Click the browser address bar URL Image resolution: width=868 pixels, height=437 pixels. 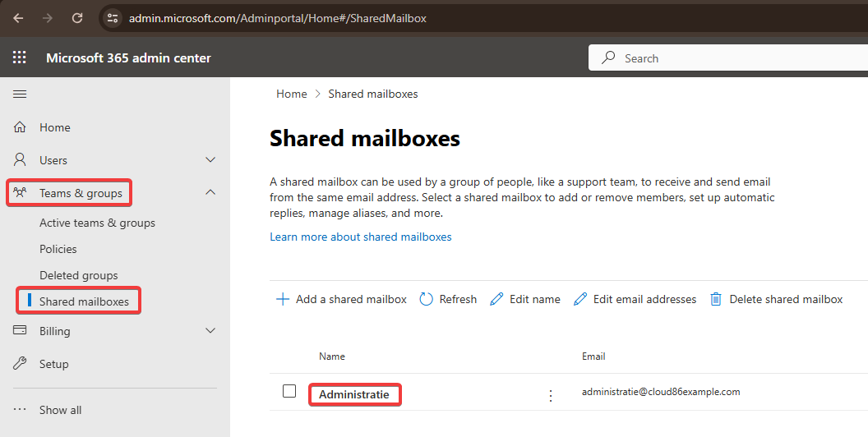click(278, 18)
